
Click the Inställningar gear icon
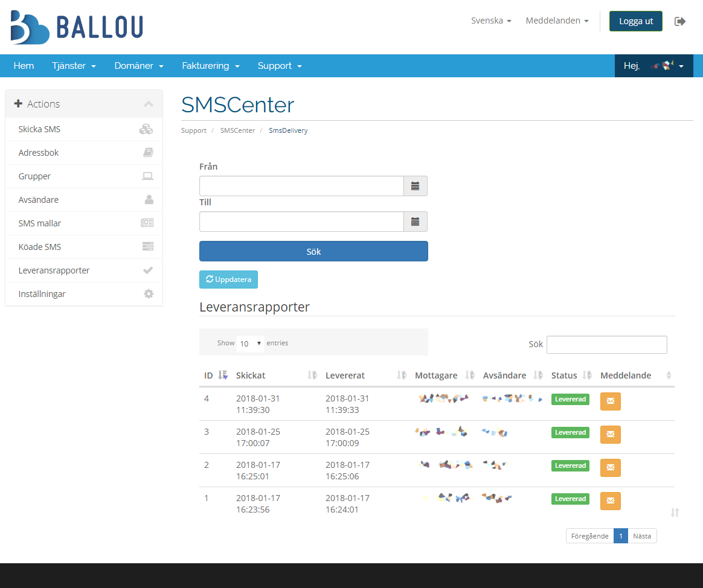pyautogui.click(x=147, y=293)
